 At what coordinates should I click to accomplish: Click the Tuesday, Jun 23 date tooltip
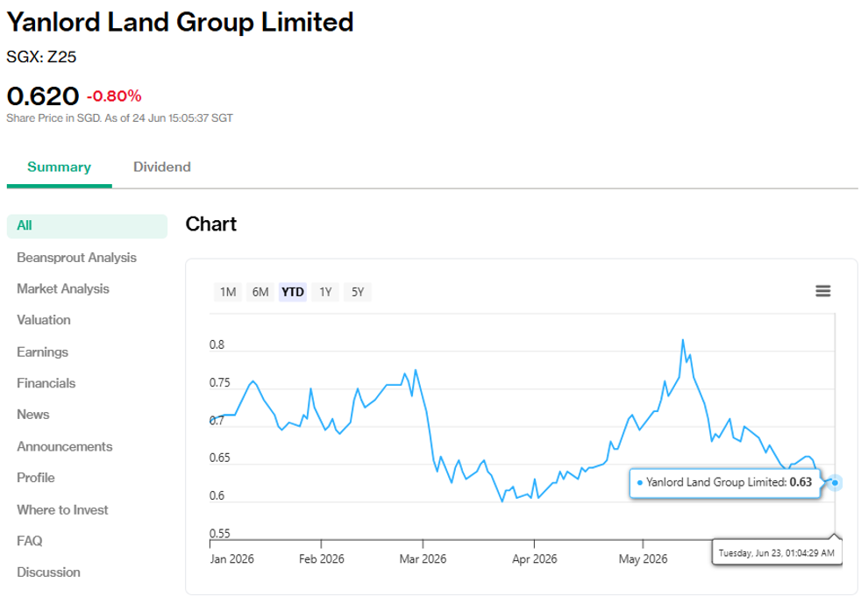pyautogui.click(x=777, y=553)
